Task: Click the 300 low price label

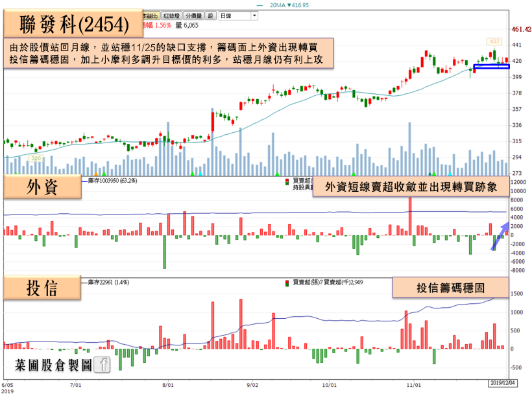Action: pyautogui.click(x=36, y=158)
